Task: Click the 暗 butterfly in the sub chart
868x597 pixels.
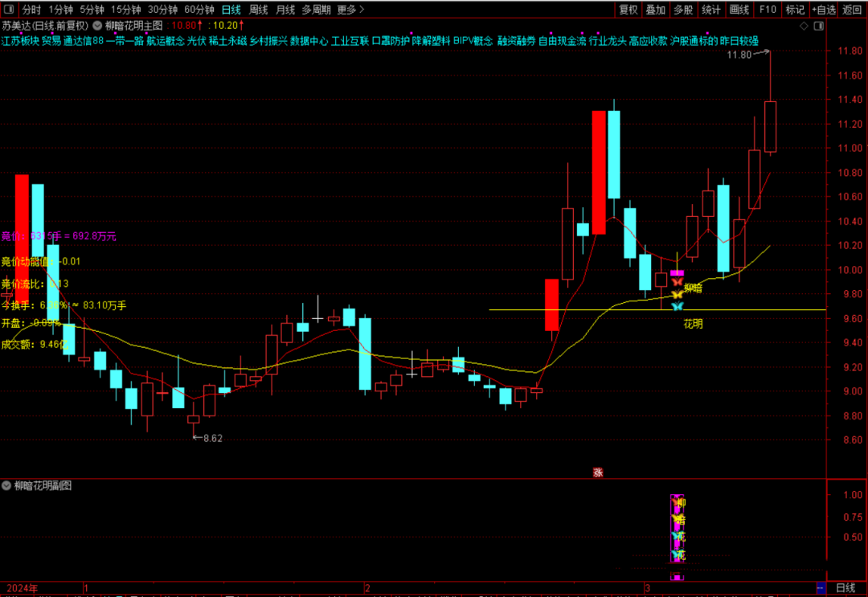Action: [678, 520]
